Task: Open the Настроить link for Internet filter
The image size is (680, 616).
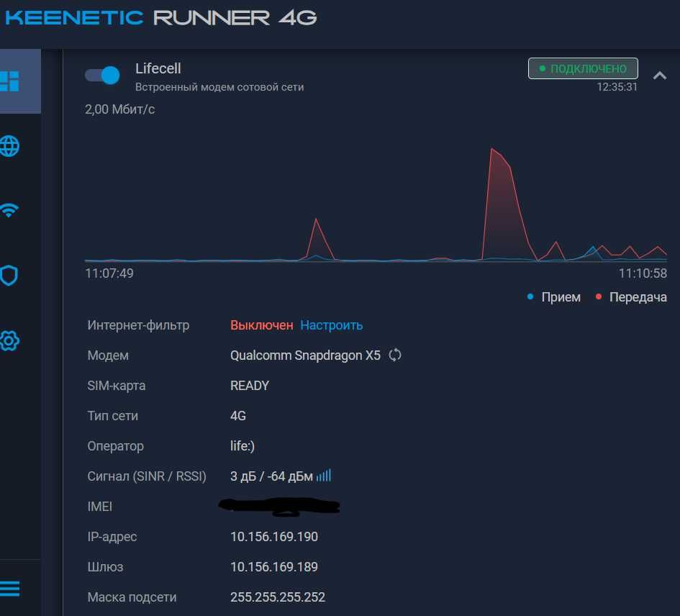Action: (331, 325)
